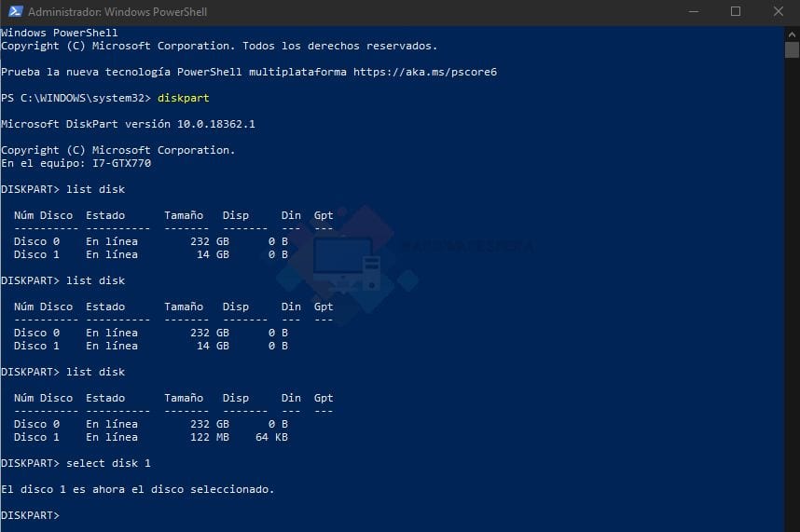800x532 pixels.
Task: Click 'Microsoft DiskPart versión 10.0.18362.1' line
Action: coord(128,124)
